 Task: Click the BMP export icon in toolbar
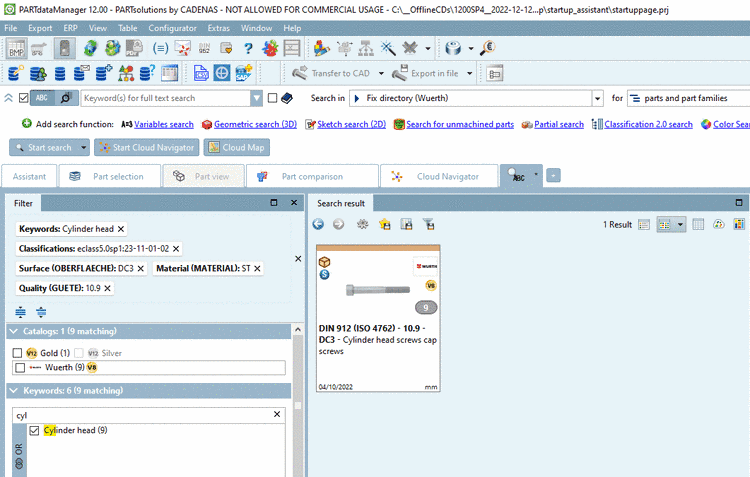pos(16,48)
